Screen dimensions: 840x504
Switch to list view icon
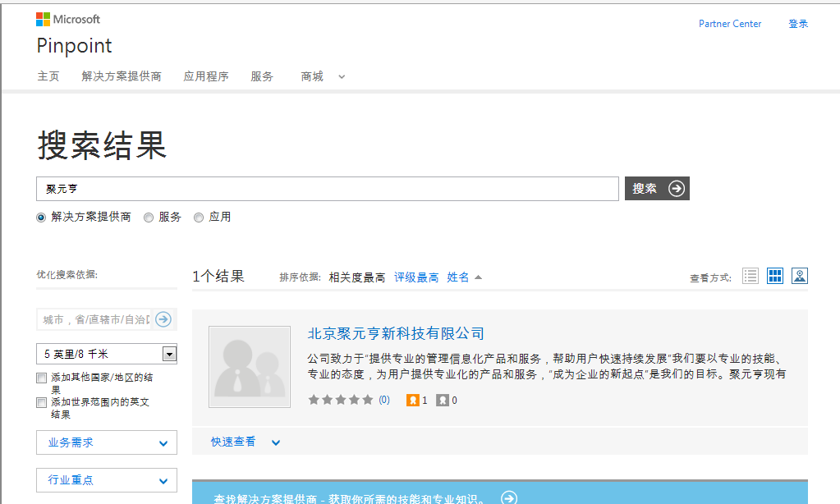750,276
